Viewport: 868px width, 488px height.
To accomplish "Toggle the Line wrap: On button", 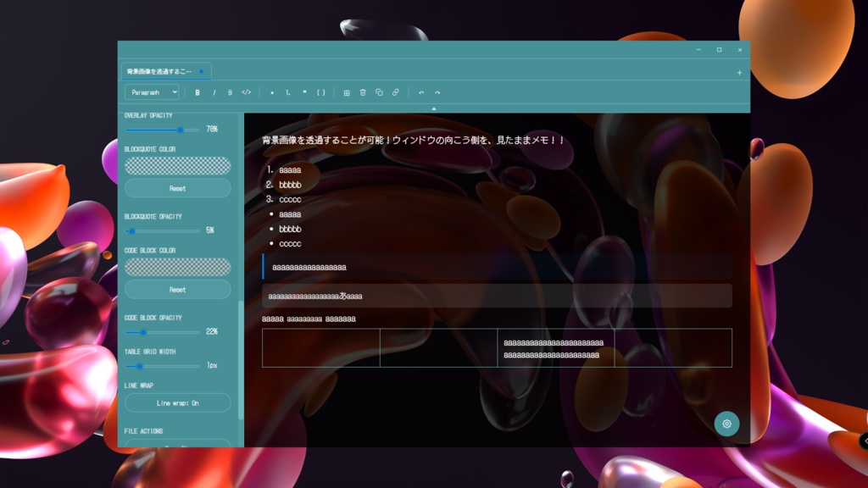I will [x=178, y=402].
